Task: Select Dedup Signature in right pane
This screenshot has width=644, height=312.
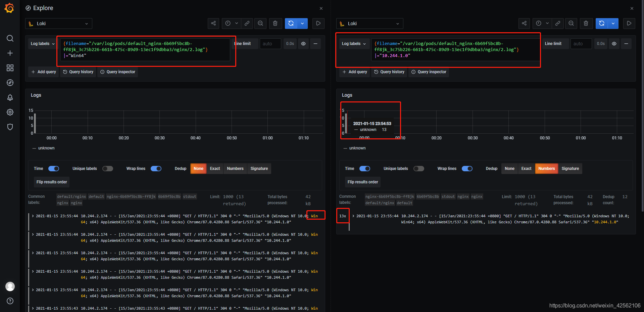Action: tap(570, 169)
